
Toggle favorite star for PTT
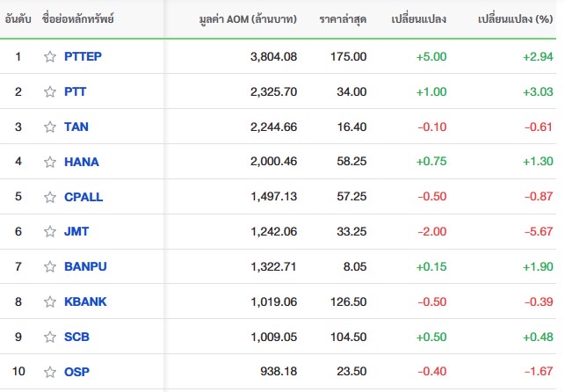click(x=50, y=92)
